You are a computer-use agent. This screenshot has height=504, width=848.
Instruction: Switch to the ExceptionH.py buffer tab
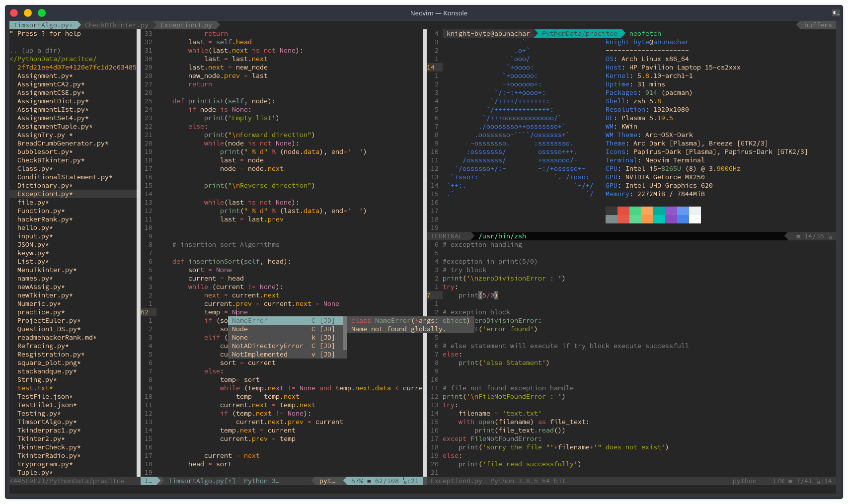click(186, 25)
